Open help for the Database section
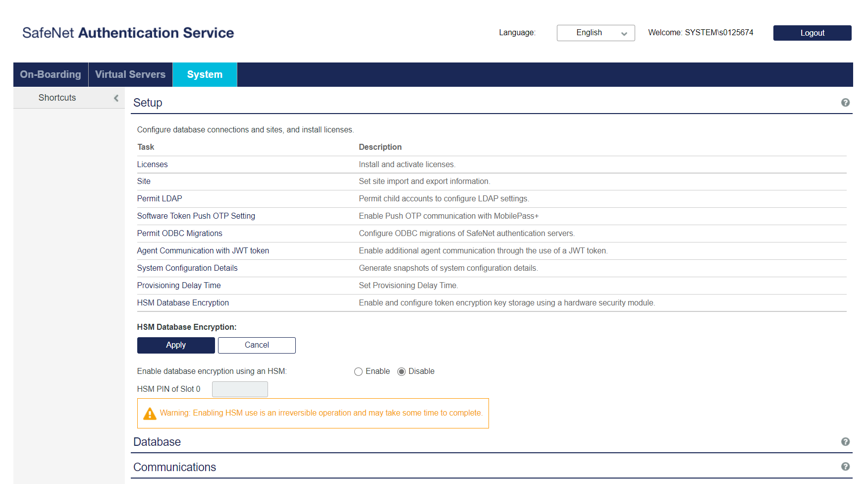868x484 pixels. pos(846,441)
